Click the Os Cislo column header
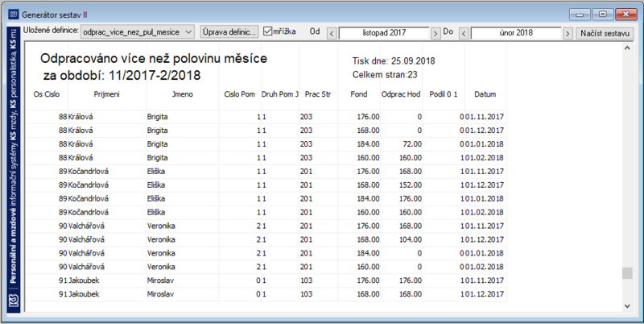Image resolution: width=644 pixels, height=324 pixels. [47, 94]
